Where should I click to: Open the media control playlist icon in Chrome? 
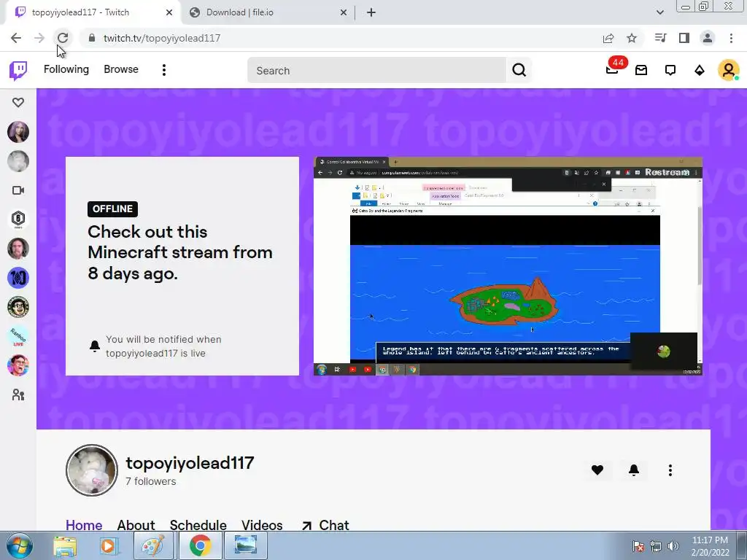click(x=660, y=38)
